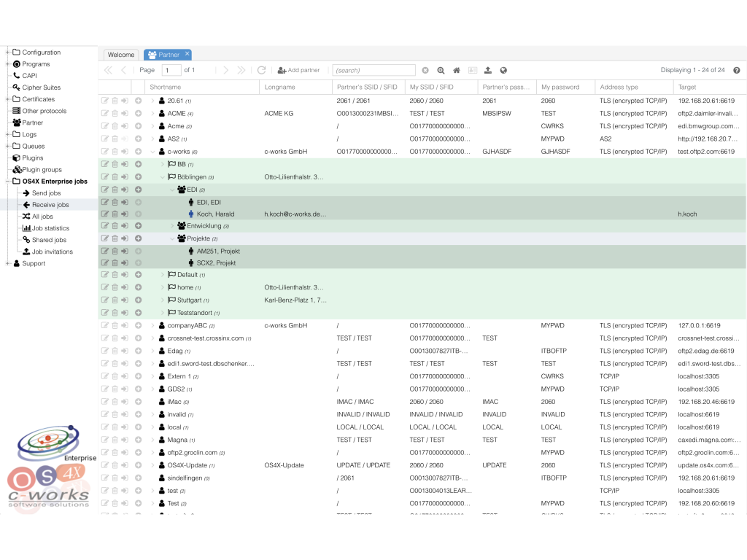747x560 pixels.
Task: Click the search magnifier icon
Action: click(x=441, y=70)
